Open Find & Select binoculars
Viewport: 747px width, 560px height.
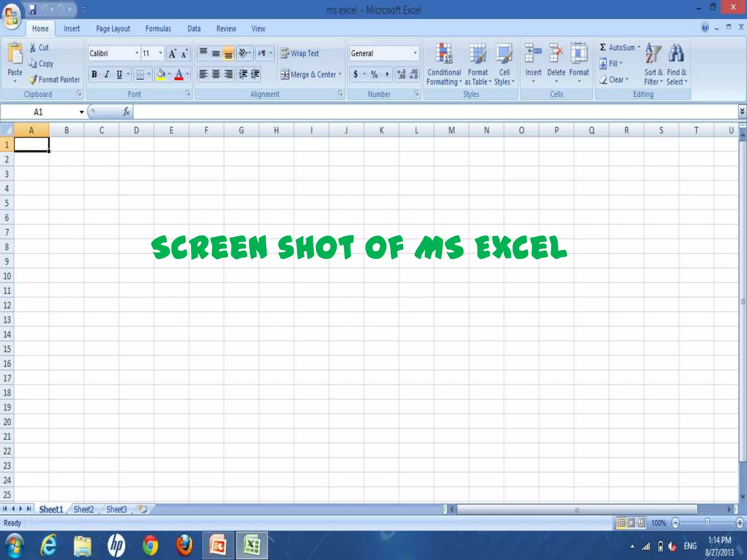click(677, 64)
